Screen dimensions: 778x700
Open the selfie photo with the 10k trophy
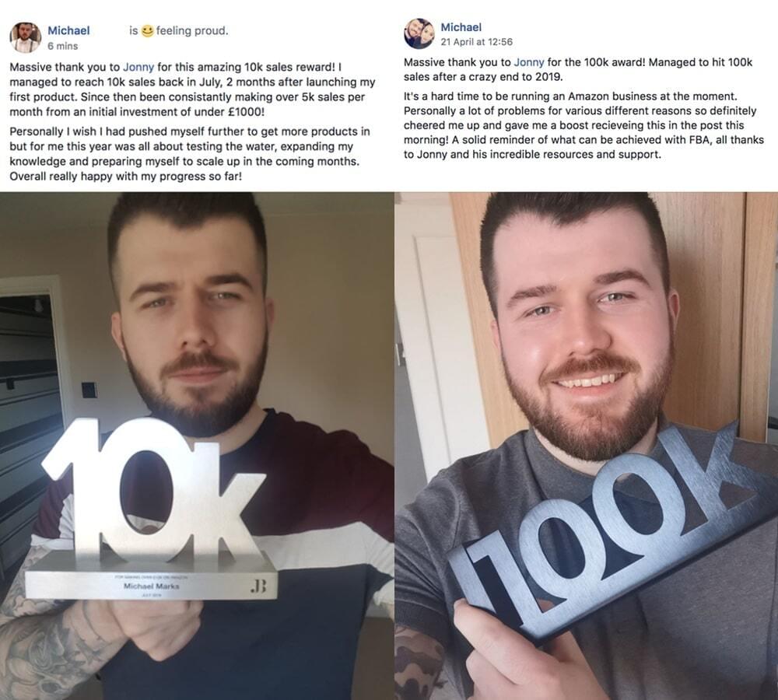click(x=197, y=446)
